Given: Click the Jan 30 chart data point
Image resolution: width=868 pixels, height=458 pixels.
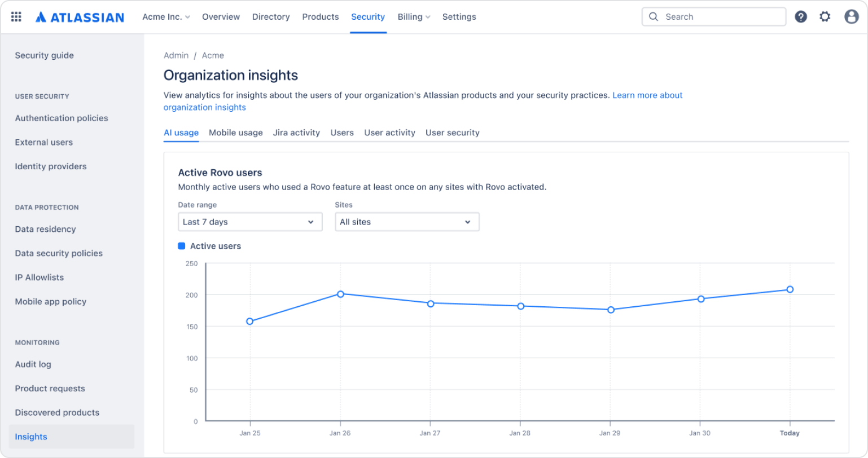Looking at the screenshot, I should (x=701, y=299).
